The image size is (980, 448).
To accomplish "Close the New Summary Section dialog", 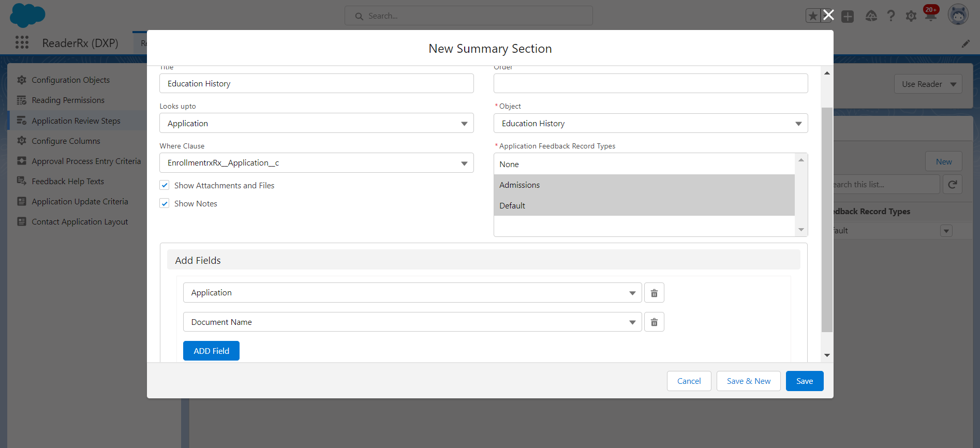I will tap(828, 15).
